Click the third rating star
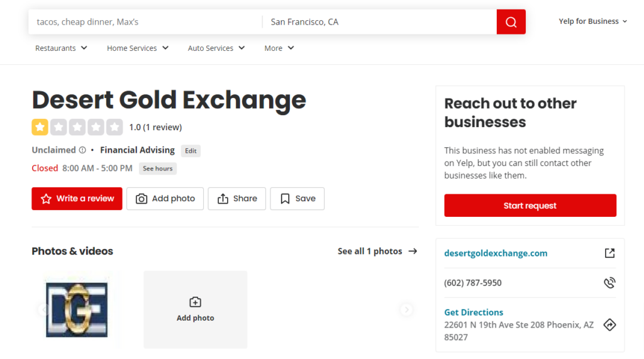The image size is (644, 359). click(x=77, y=128)
